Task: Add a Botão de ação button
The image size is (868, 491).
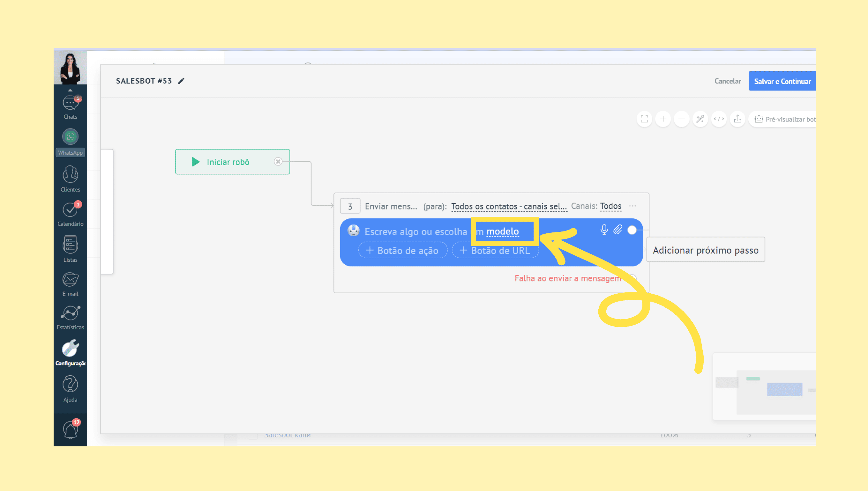Action: tap(402, 251)
